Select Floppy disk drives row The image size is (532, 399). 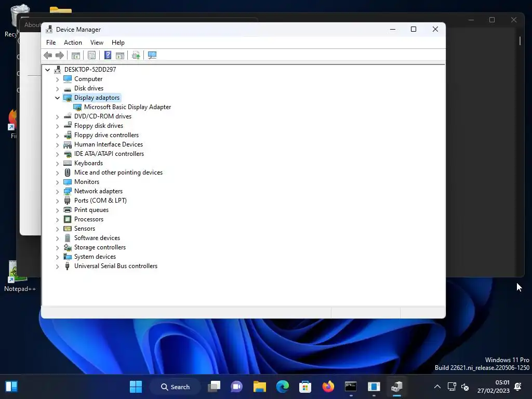tap(98, 126)
